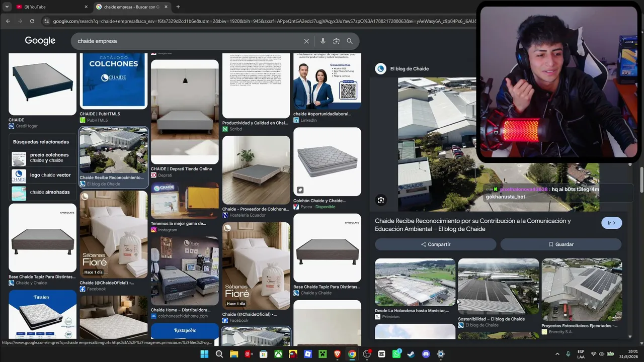
Task: Open Proyectos Fotovoltaicos Enercity image
Action: click(x=582, y=290)
